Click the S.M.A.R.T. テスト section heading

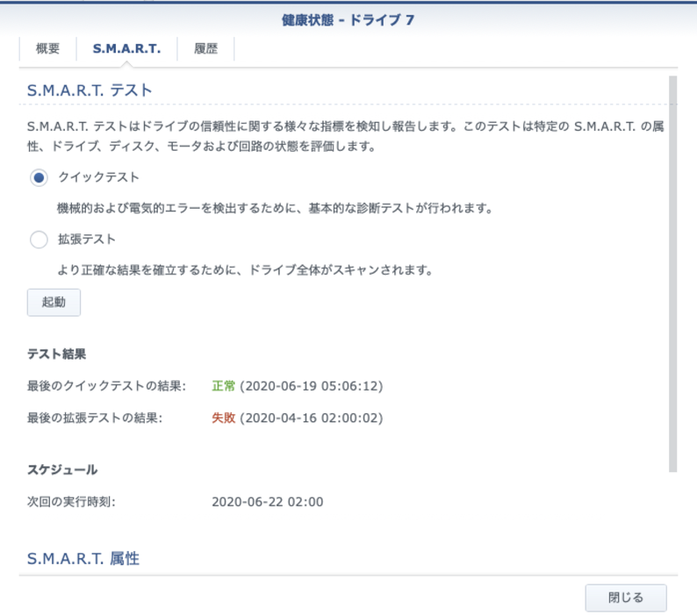tap(90, 90)
